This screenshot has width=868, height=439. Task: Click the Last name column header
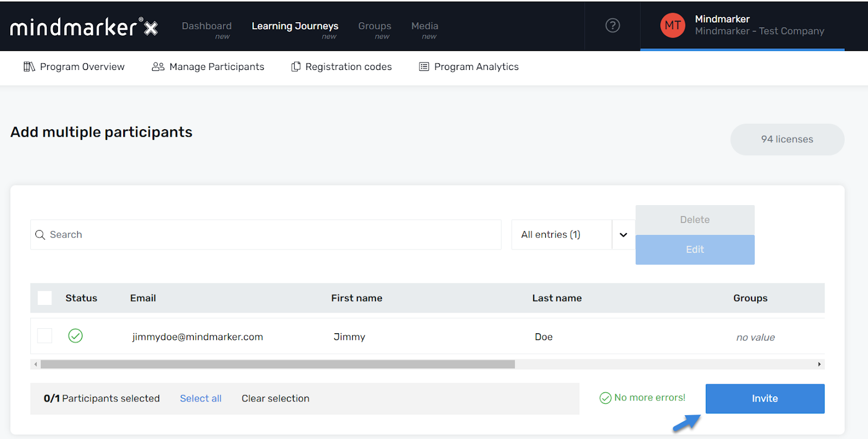pyautogui.click(x=557, y=298)
